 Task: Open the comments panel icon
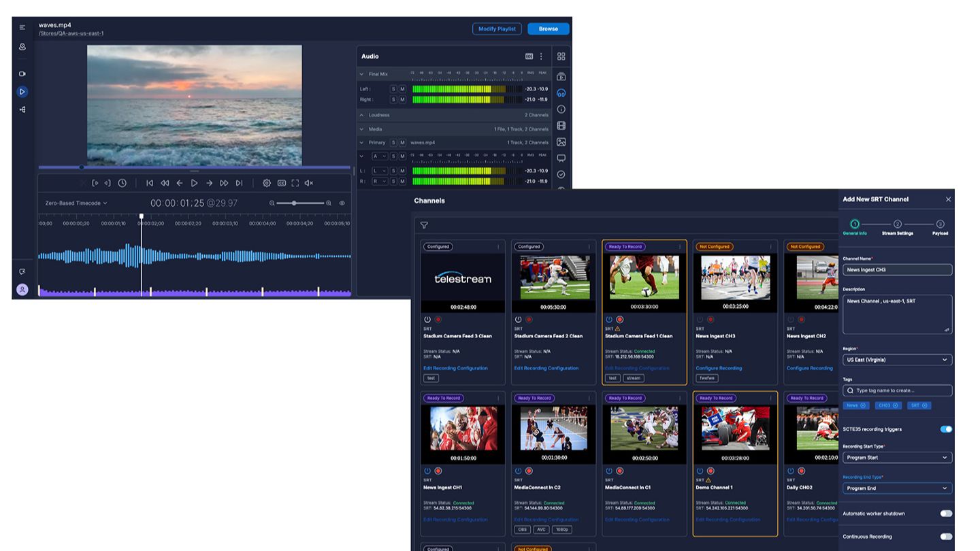tap(561, 158)
